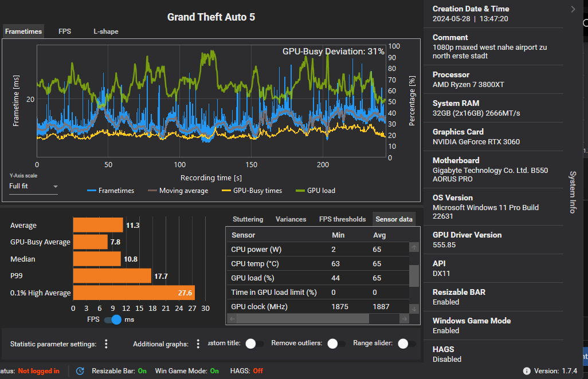This screenshot has height=379, width=588.
Task: Click Not logged in status text
Action: tap(38, 371)
